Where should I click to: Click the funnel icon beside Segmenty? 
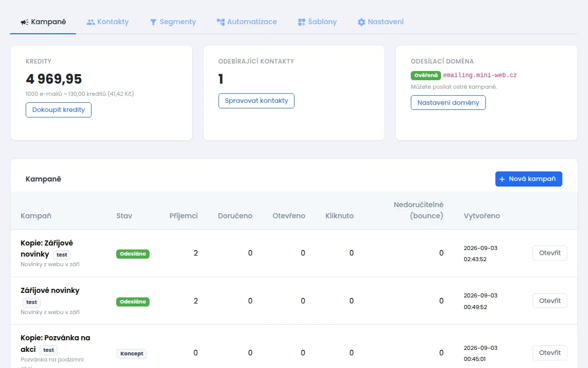[153, 22]
